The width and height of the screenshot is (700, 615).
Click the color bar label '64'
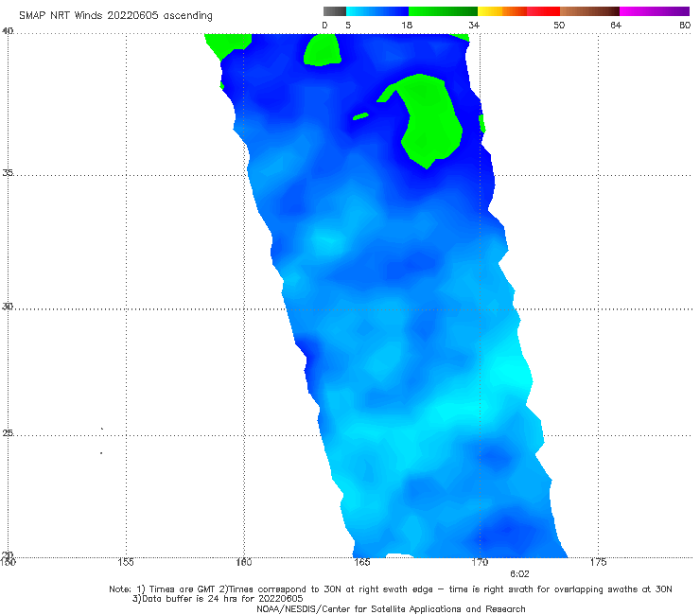tap(616, 26)
